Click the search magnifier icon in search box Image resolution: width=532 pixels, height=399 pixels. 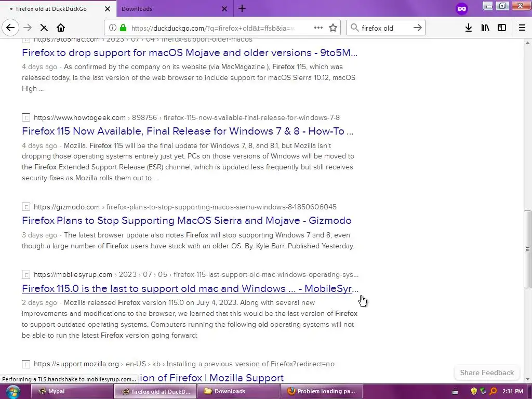tap(354, 28)
